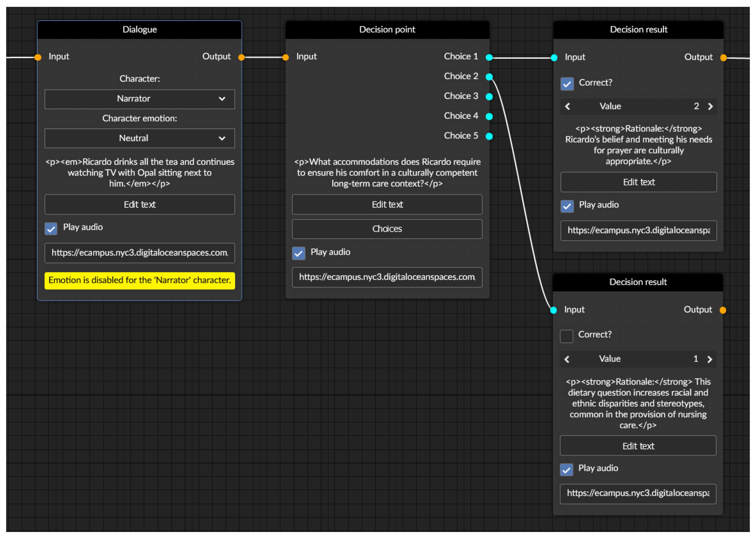Click lower Decision result's orange Output port
Screen dimensions: 756x537
723,310
